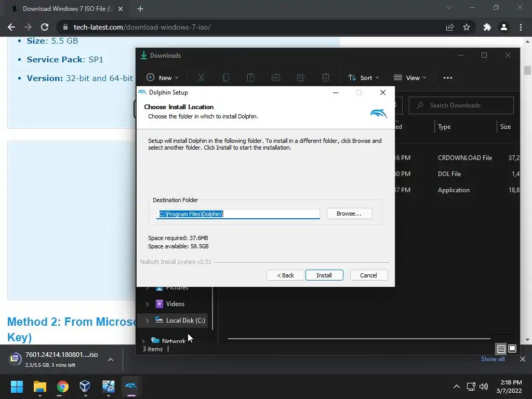
Task: Click the Rename icon in Explorer toolbar
Action: (276, 78)
